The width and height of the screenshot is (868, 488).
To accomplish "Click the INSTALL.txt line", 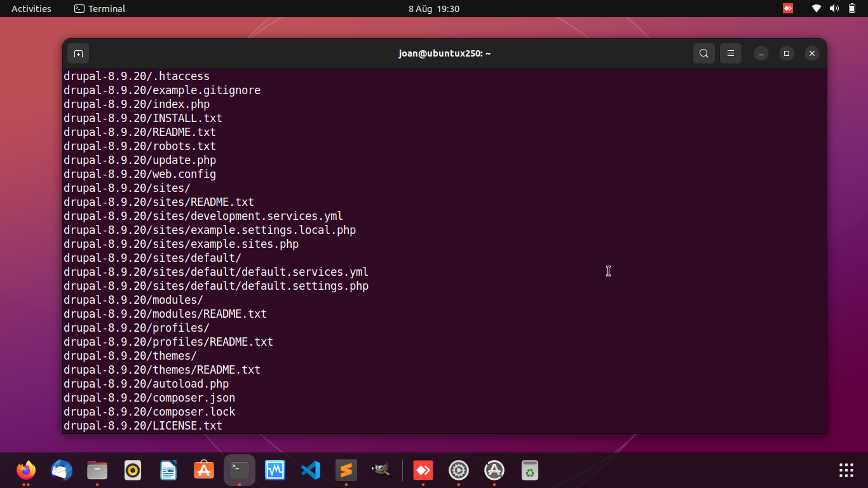I will click(x=143, y=118).
